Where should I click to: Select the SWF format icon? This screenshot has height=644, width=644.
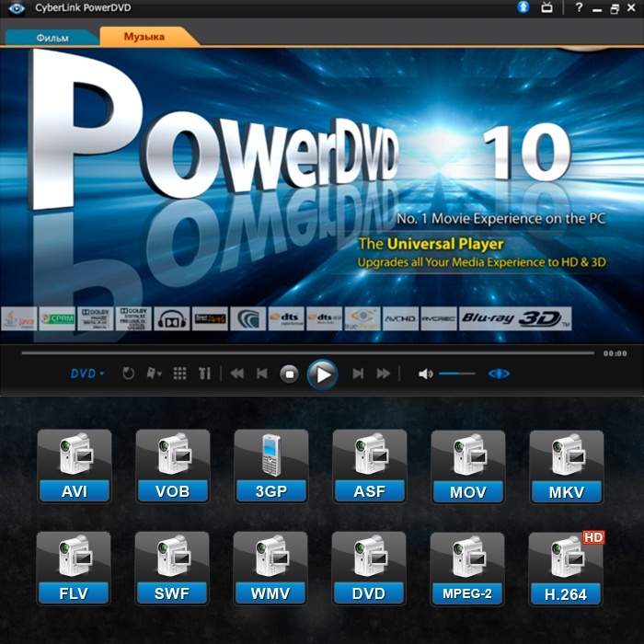[x=172, y=569]
